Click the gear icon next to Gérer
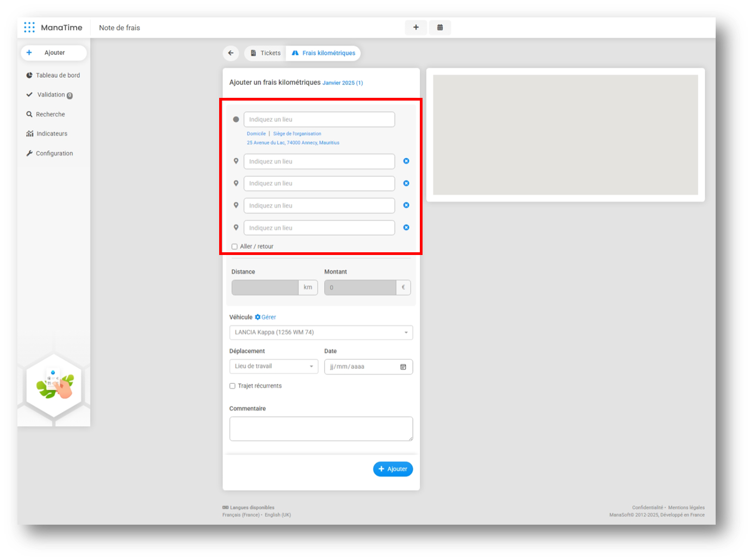The width and height of the screenshot is (751, 560). pyautogui.click(x=258, y=317)
